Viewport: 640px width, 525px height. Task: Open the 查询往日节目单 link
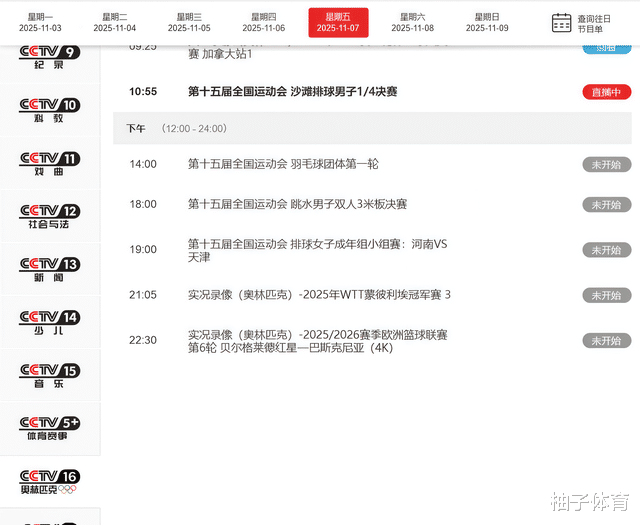coord(594,24)
